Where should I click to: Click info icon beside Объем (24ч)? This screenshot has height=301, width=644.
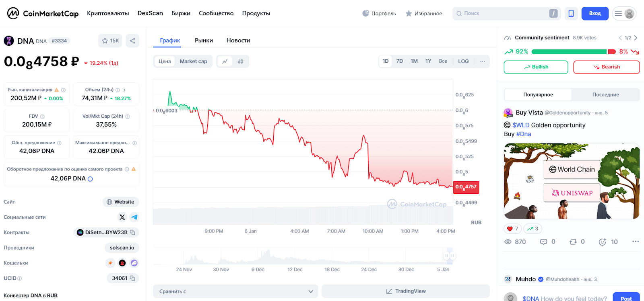[118, 90]
